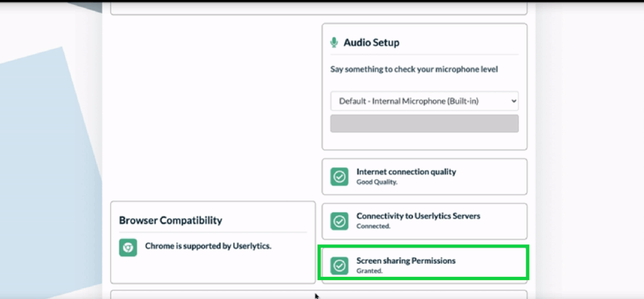Click the 'Say something to check your microphone' instruction
The width and height of the screenshot is (644, 299).
tap(414, 70)
